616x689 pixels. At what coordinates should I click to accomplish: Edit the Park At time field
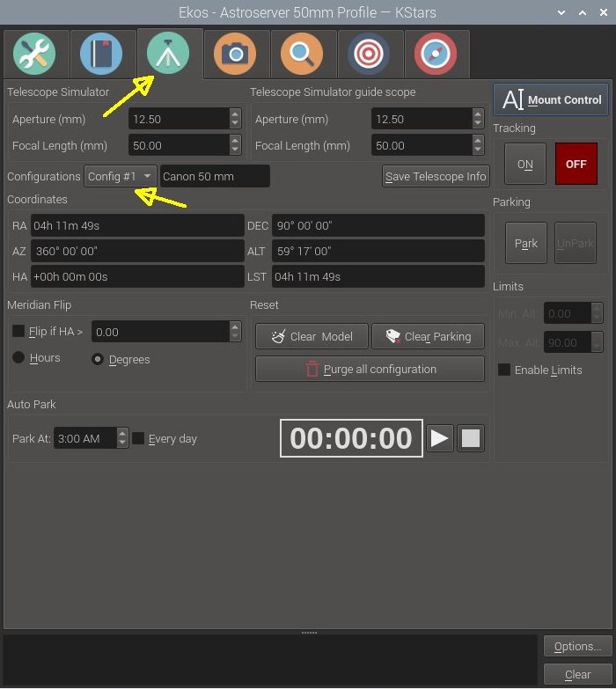(85, 438)
